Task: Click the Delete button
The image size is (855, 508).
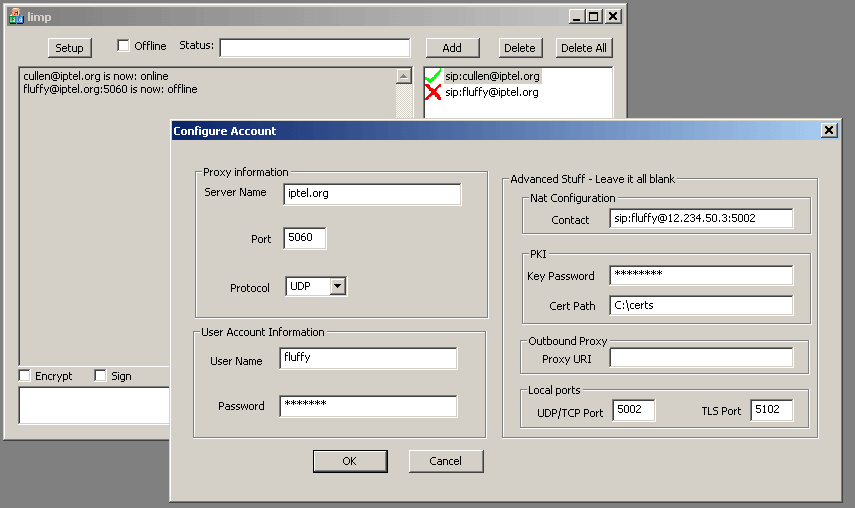Action: pyautogui.click(x=520, y=48)
